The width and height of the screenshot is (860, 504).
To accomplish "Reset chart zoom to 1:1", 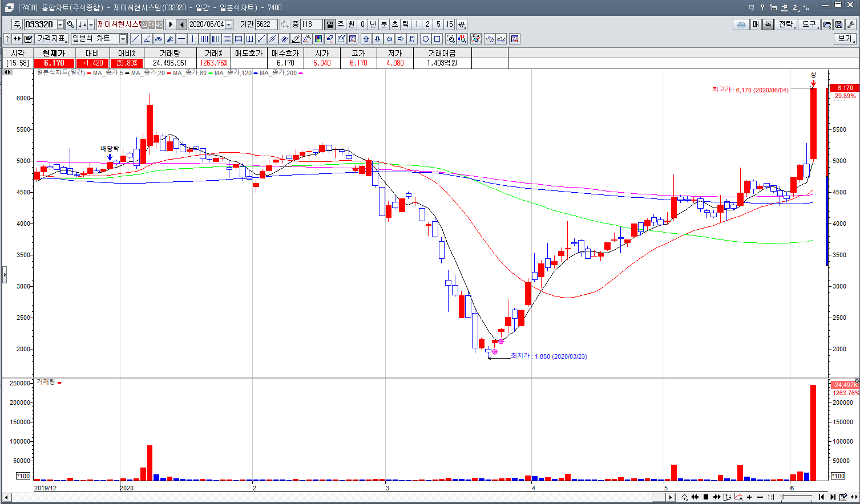I will tap(771, 497).
